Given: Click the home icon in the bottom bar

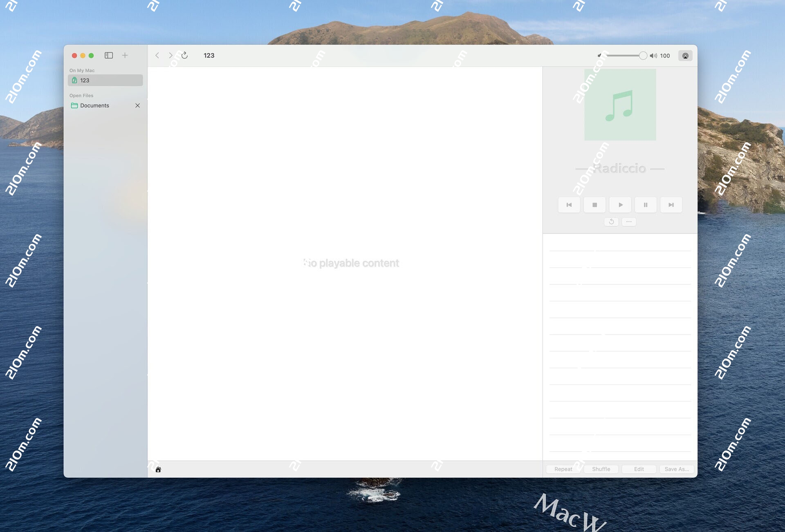Looking at the screenshot, I should [x=158, y=469].
